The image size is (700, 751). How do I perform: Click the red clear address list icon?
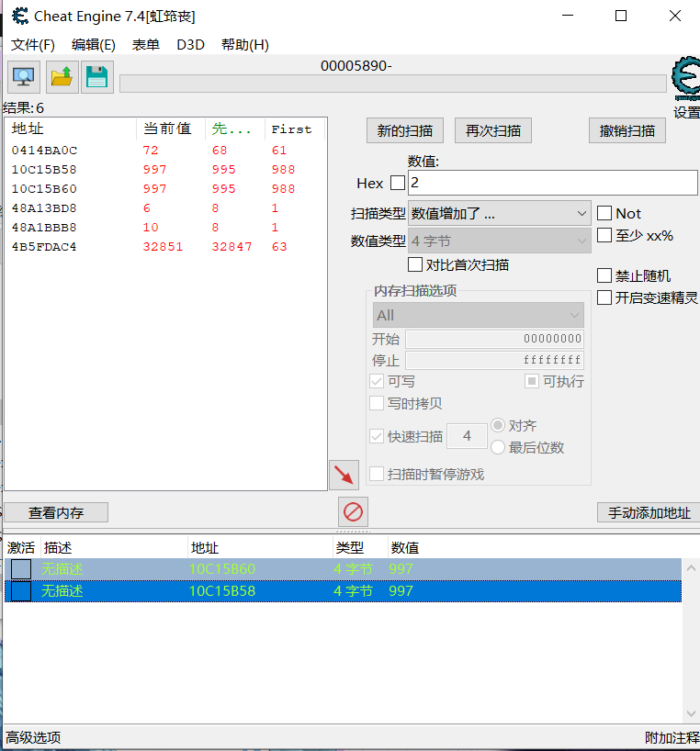(x=353, y=512)
